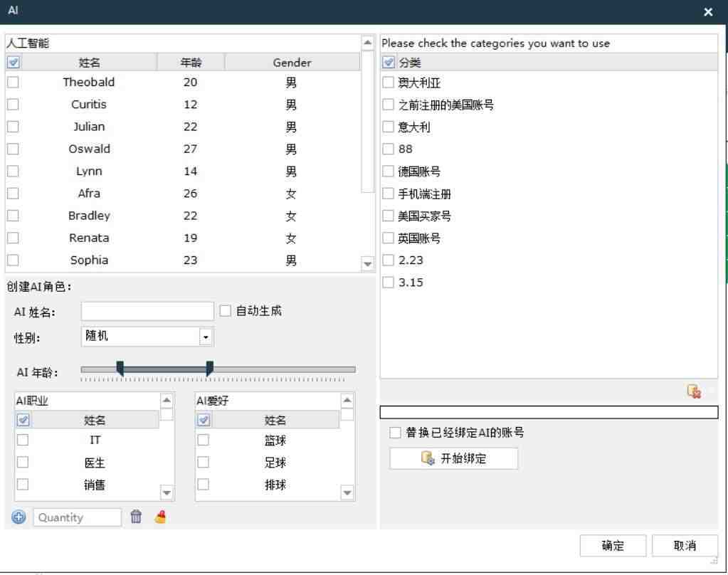
Task: Check the 澳大利亚 category
Action: pos(388,83)
